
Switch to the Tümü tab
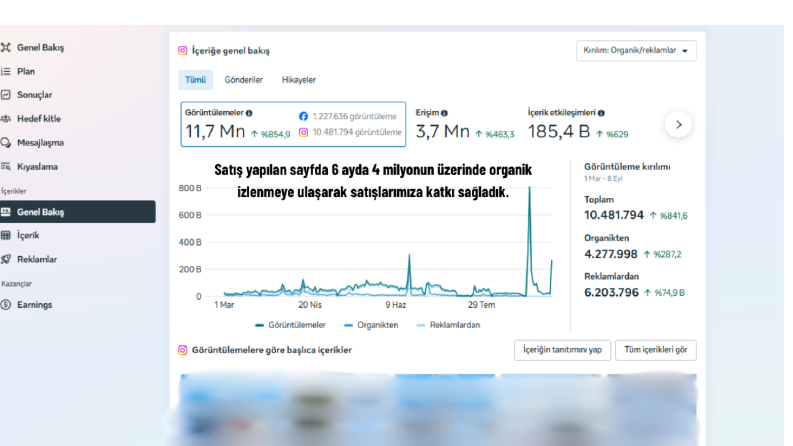tap(195, 80)
